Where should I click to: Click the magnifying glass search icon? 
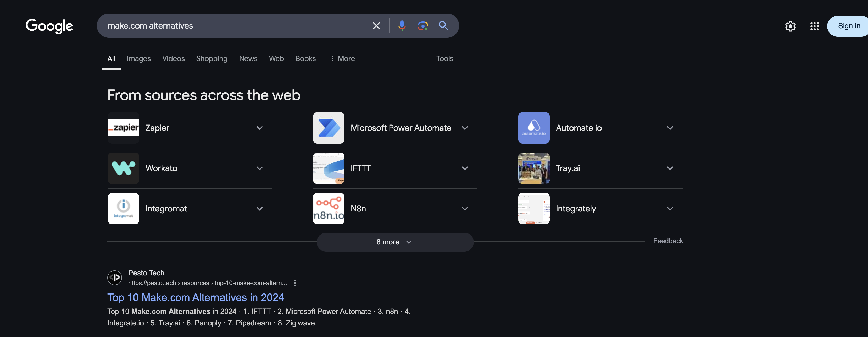pyautogui.click(x=443, y=26)
